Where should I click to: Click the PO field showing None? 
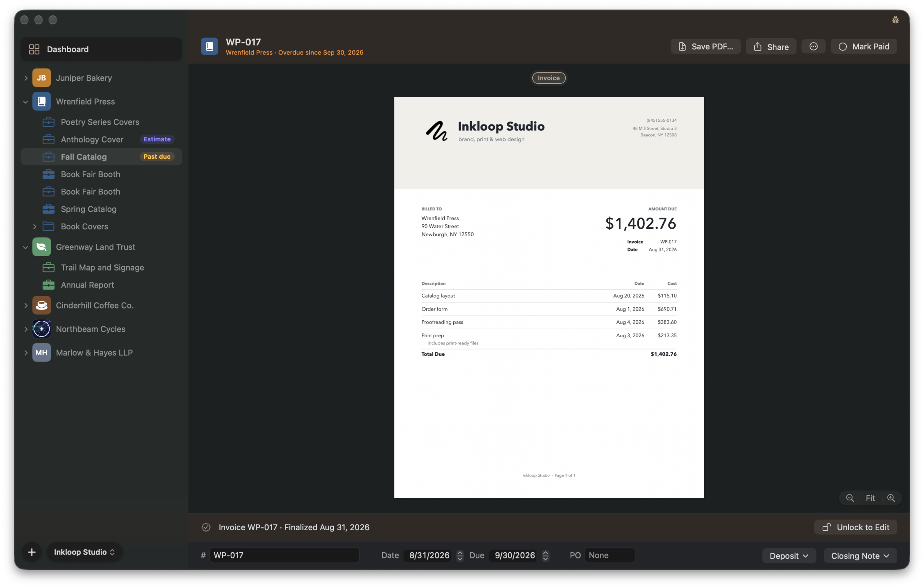pos(610,556)
